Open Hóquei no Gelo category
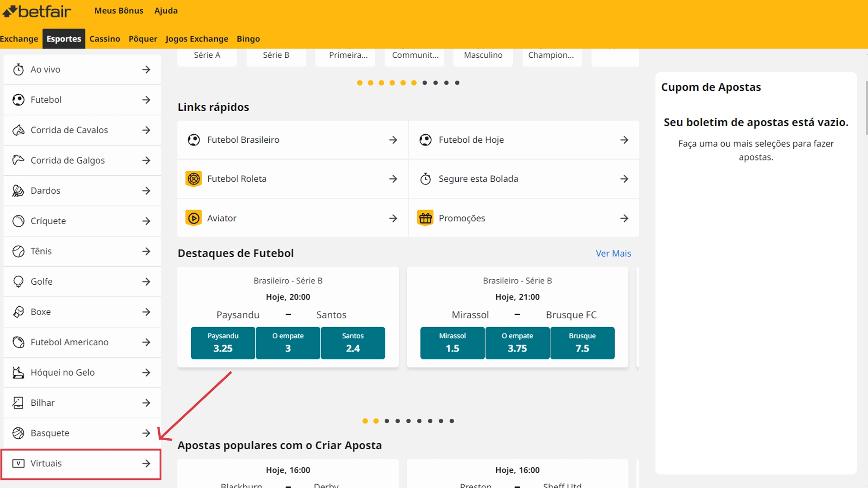 (x=82, y=372)
